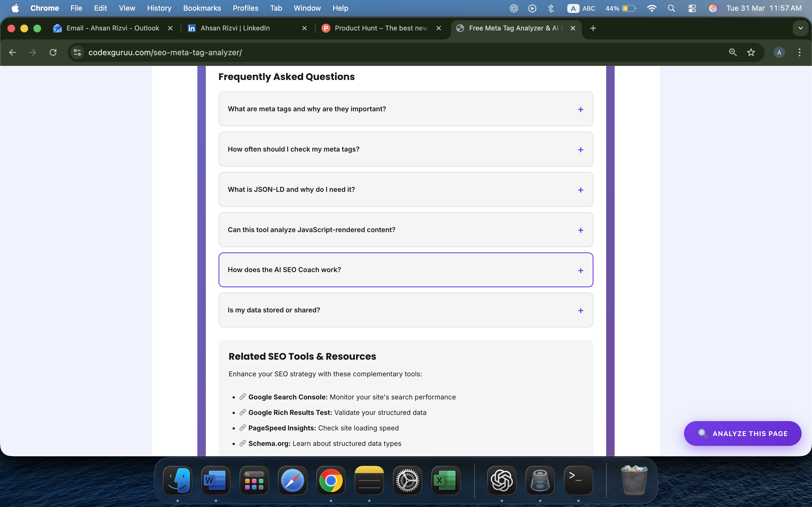Image resolution: width=812 pixels, height=507 pixels.
Task: Open the profile avatar button
Action: coord(779,52)
